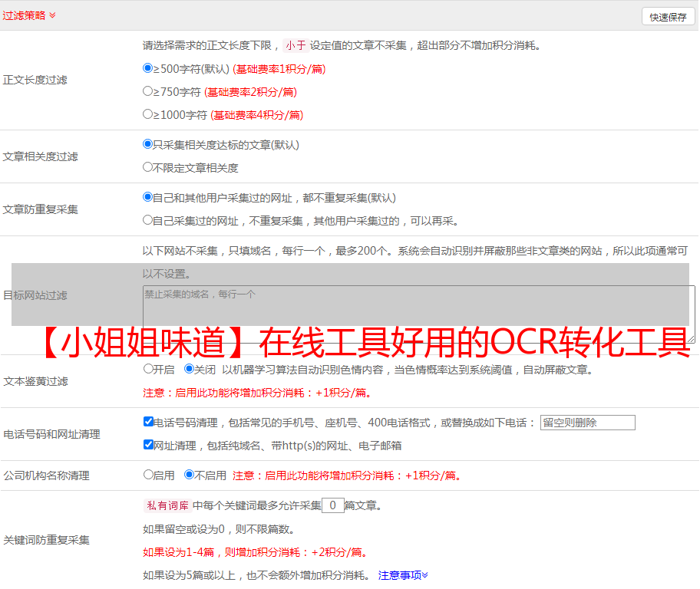The height and width of the screenshot is (589, 700).
Task: Select 关闭 for 文本鉴黄过滤
Action: (190, 369)
